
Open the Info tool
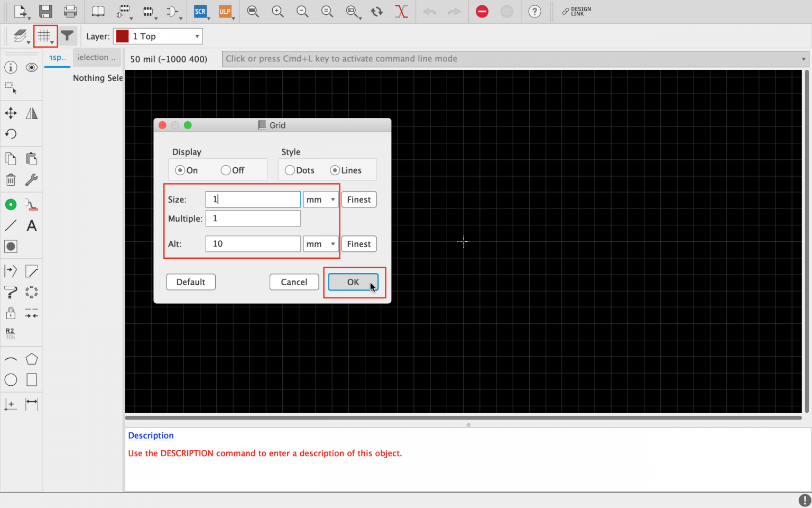(x=10, y=67)
